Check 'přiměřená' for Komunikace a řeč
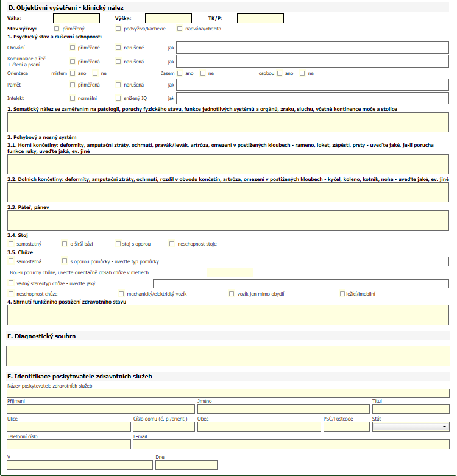Image resolution: width=457 pixels, height=476 pixels. pos(73,62)
